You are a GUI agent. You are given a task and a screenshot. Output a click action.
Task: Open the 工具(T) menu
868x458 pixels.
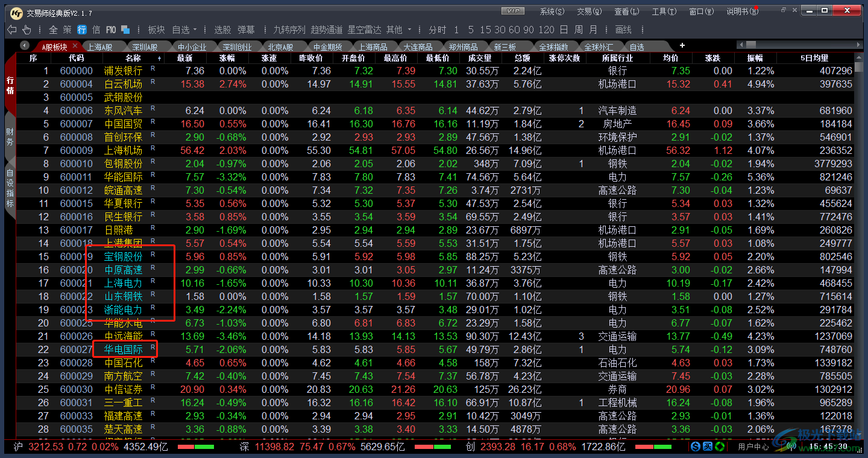pyautogui.click(x=664, y=11)
